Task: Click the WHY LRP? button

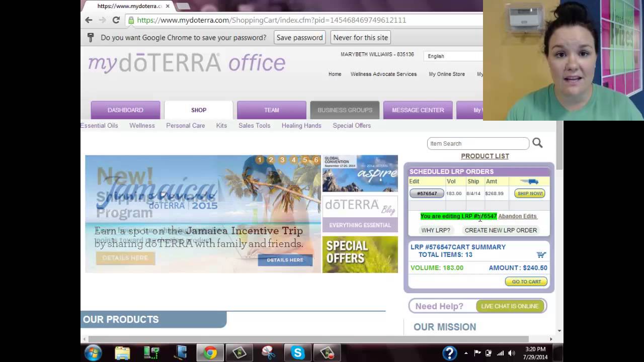Action: click(436, 230)
